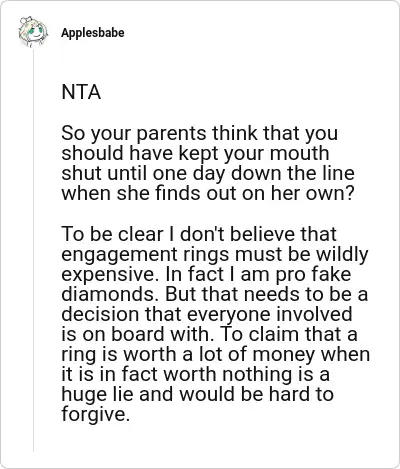Click the line 'ring is worth a lot of money when'
Screen dimensions: 400x469
(216, 354)
